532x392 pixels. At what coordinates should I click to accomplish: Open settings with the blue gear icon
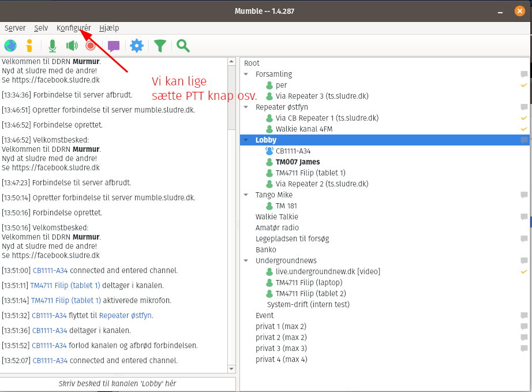click(x=137, y=46)
